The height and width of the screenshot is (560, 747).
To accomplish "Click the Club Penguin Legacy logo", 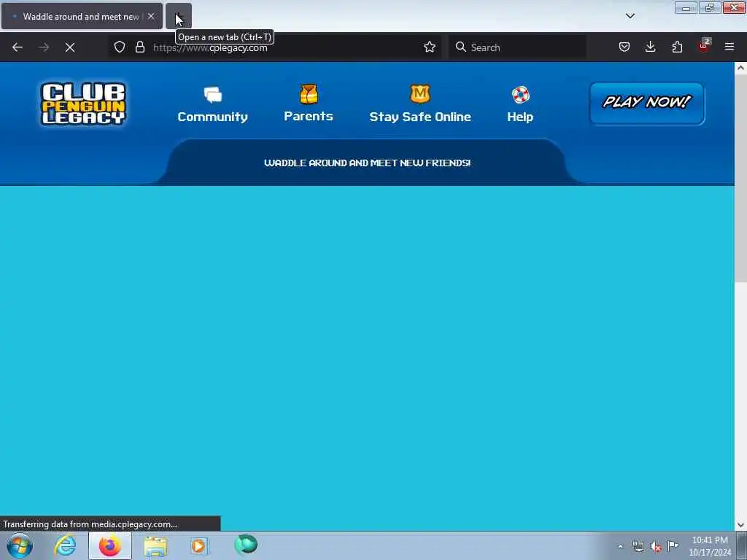I will click(83, 104).
